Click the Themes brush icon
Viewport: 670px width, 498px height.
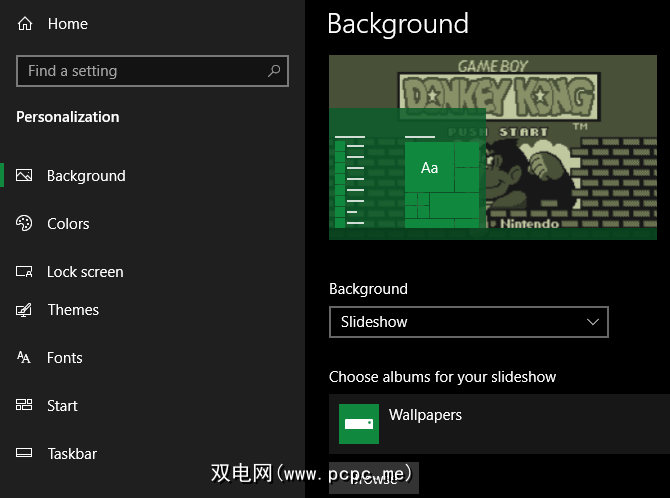pos(25,310)
